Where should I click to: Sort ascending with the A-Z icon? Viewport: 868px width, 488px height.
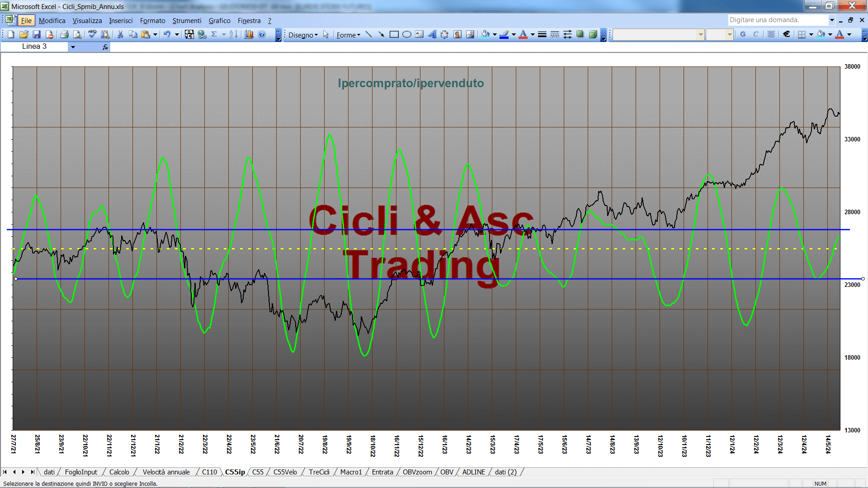coord(233,34)
